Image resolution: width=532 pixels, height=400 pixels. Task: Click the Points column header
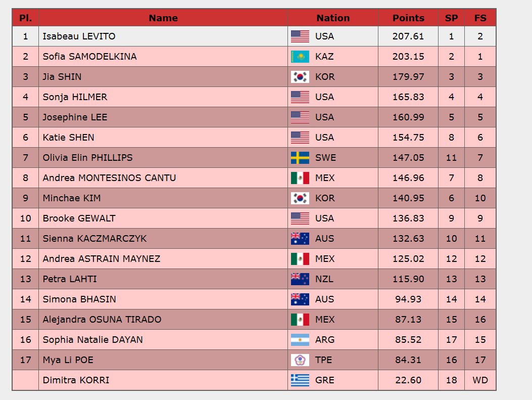[408, 18]
